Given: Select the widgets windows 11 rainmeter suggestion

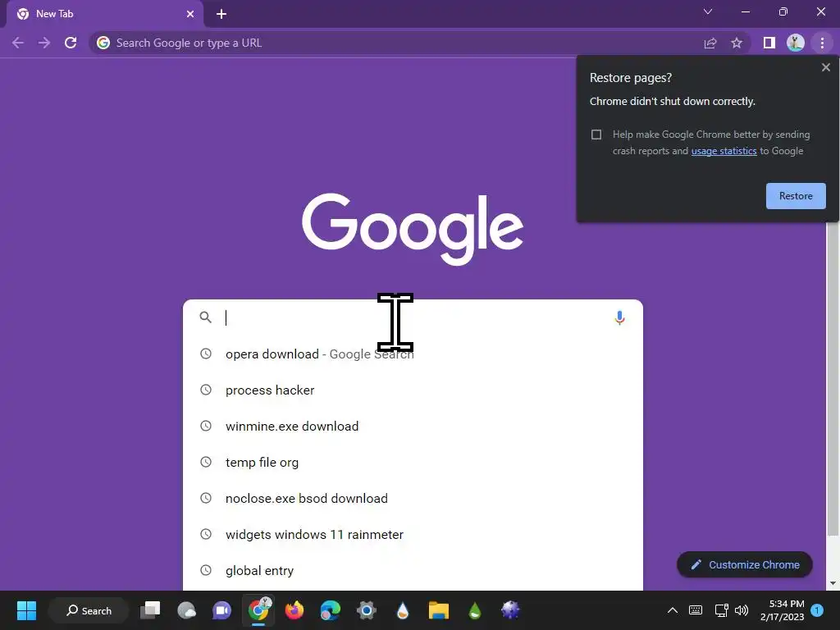Looking at the screenshot, I should coord(413,535).
